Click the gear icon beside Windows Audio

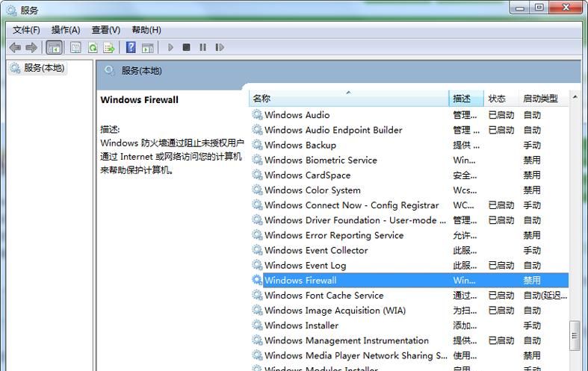[257, 115]
